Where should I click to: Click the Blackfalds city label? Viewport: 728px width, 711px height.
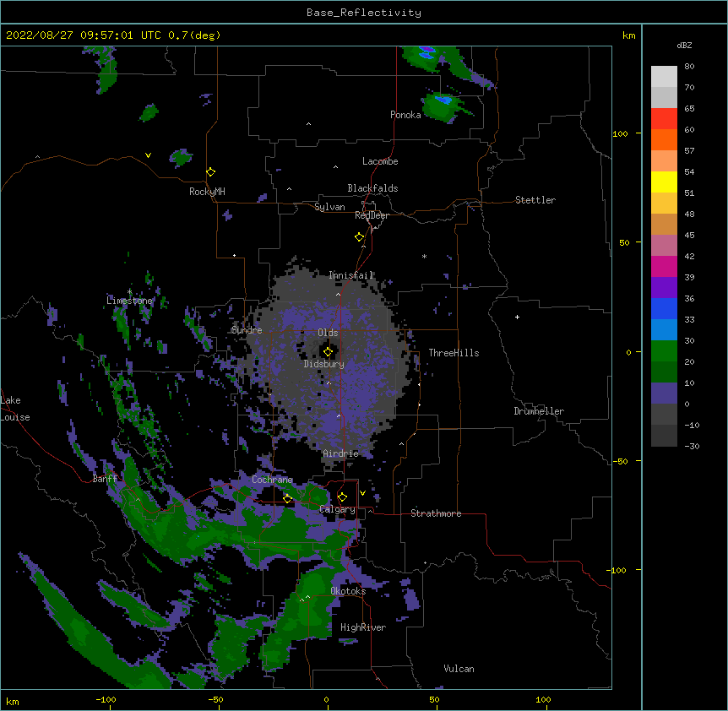(372, 188)
